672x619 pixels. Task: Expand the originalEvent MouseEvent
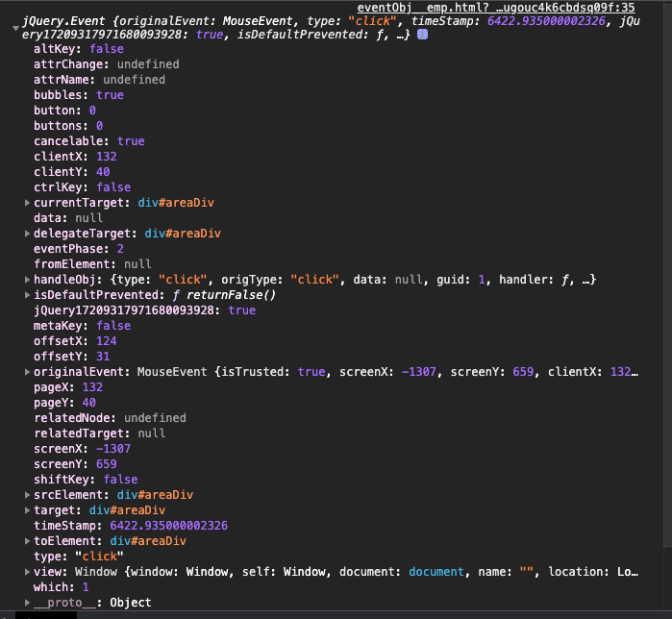pyautogui.click(x=27, y=372)
